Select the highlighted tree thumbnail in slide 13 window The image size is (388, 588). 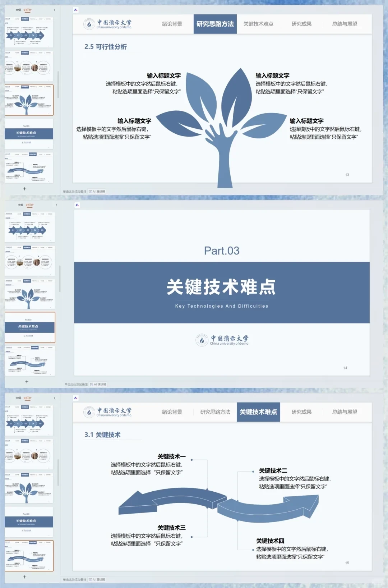point(29,100)
